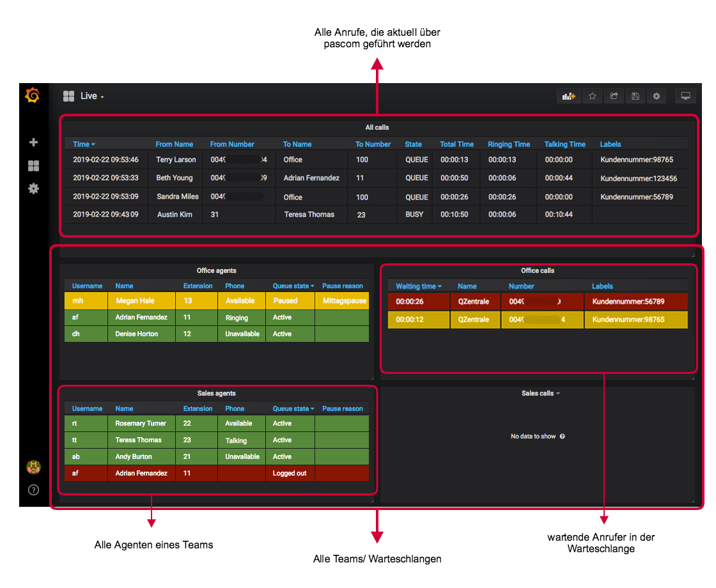716x588 pixels.
Task: Toggle sort order on the Time column
Action: [83, 144]
